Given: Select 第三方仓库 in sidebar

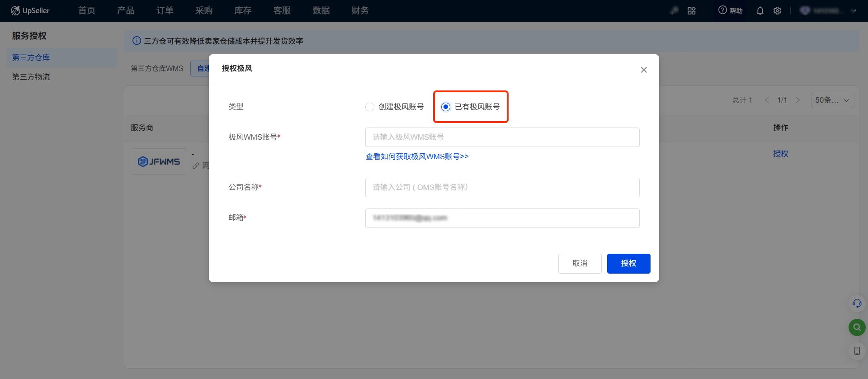Looking at the screenshot, I should (x=61, y=57).
